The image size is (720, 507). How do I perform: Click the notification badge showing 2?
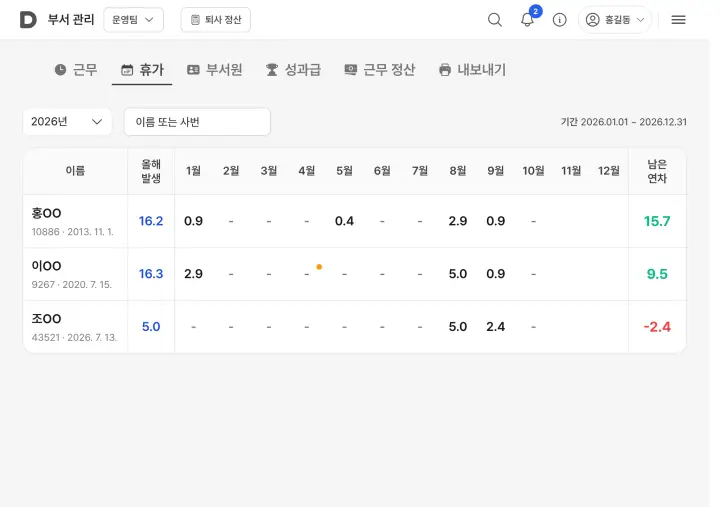click(535, 11)
